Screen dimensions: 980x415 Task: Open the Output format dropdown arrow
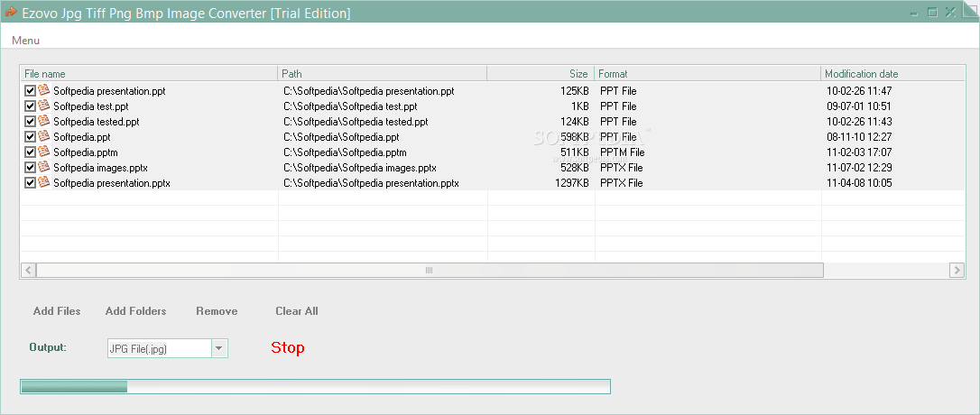(219, 349)
